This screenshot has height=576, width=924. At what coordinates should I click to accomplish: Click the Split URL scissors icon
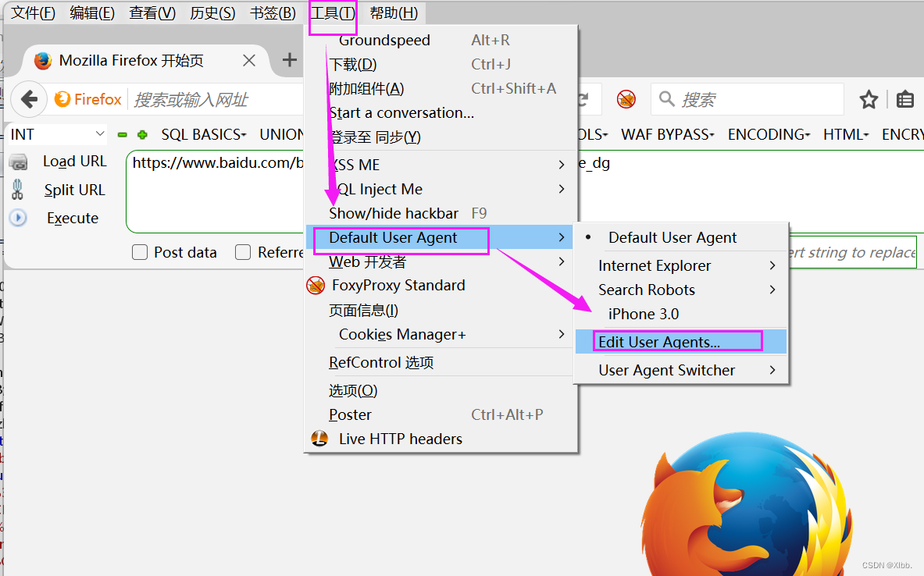(x=18, y=190)
